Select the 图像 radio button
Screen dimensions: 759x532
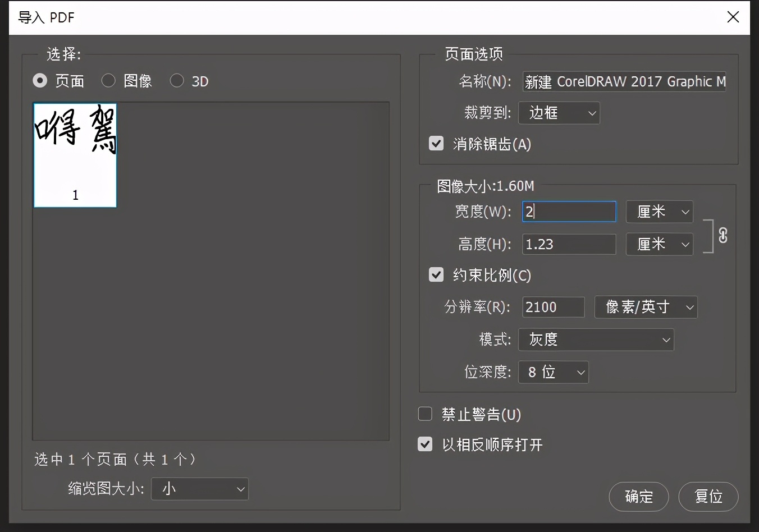point(108,81)
